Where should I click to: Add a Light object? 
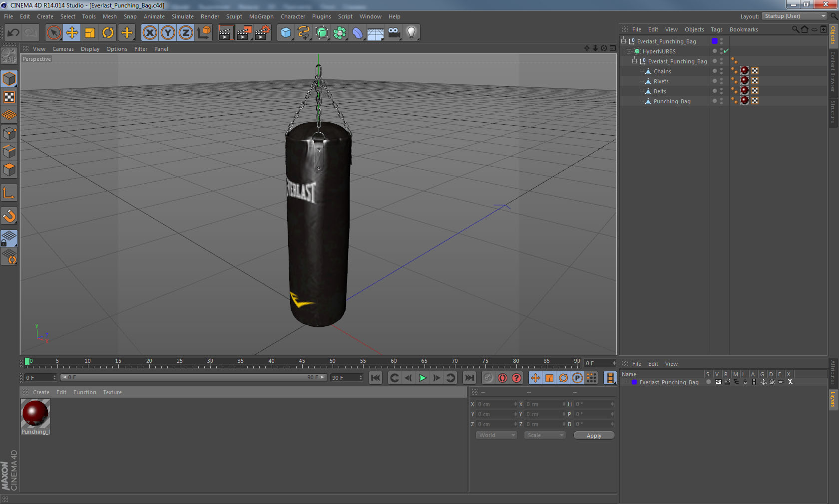click(411, 33)
